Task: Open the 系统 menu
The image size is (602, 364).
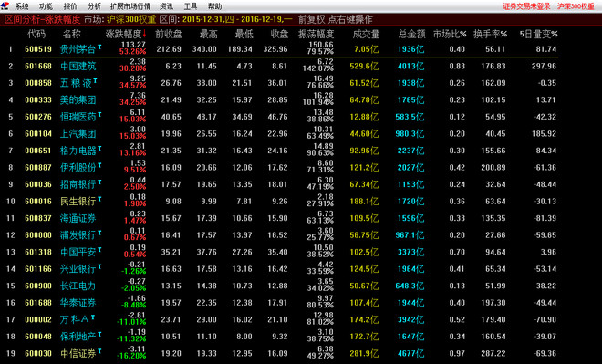Action: tap(22, 6)
